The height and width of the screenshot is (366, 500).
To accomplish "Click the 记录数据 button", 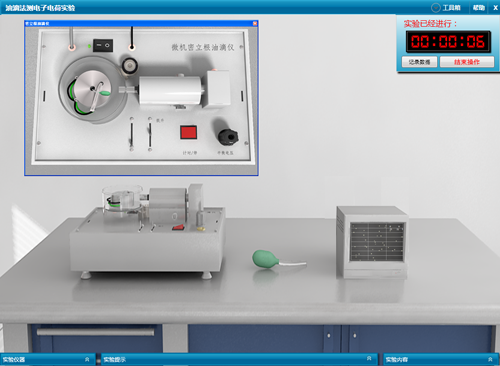I will pyautogui.click(x=419, y=62).
